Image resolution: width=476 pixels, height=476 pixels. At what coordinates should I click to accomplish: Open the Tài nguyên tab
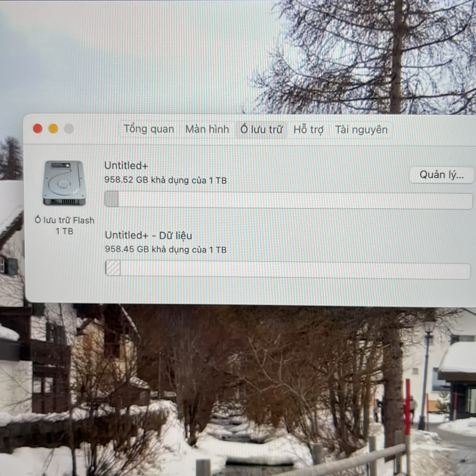coord(361,130)
